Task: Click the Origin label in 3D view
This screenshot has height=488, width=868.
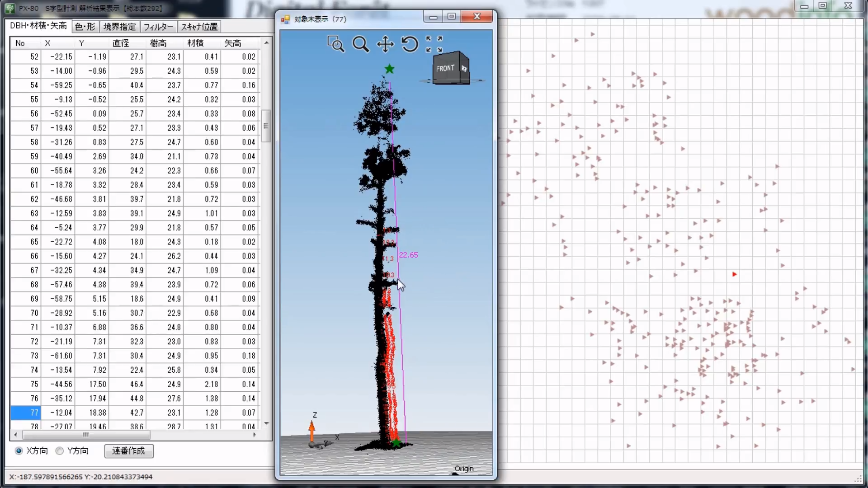Action: pos(464,469)
